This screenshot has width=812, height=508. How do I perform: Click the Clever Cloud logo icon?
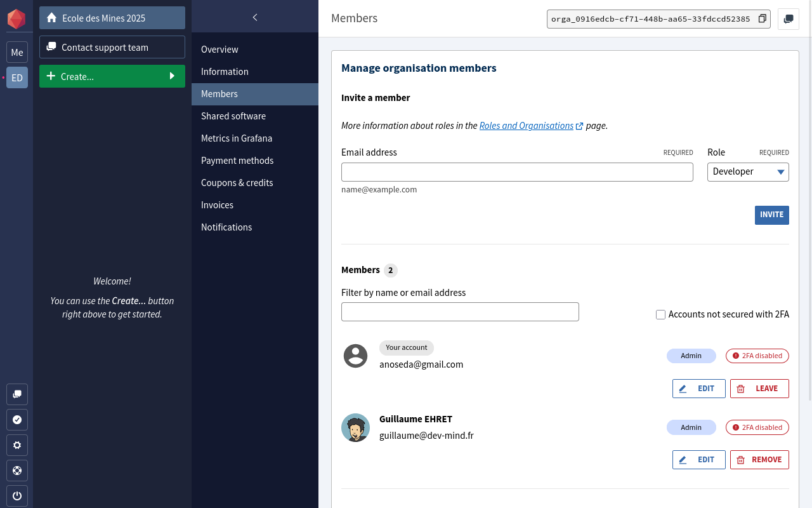pyautogui.click(x=16, y=19)
